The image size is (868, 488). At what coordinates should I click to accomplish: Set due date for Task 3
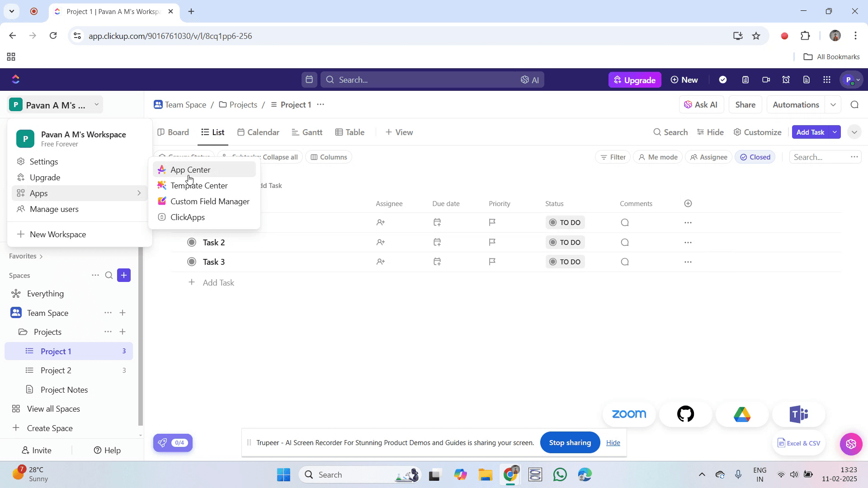[437, 262]
